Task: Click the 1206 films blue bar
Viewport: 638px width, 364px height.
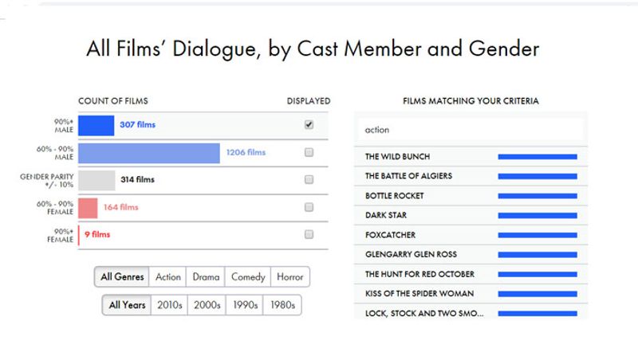Action: 149,153
